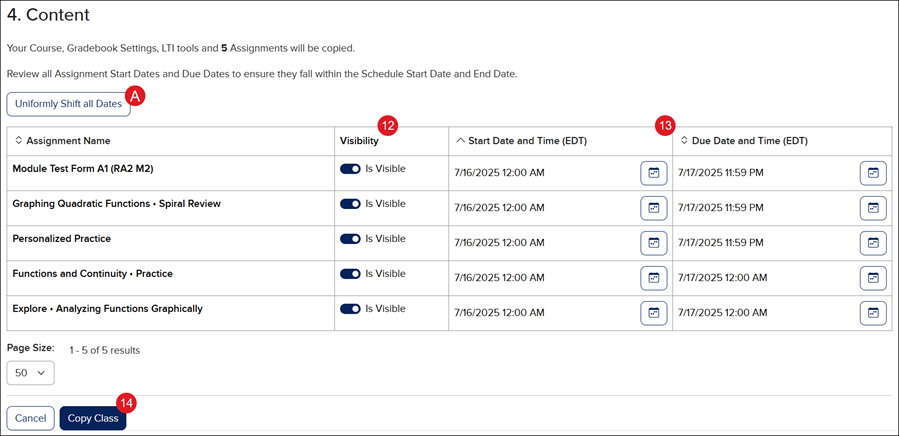Open due date calendar for Personalized Practice
The image size is (900, 436).
point(873,243)
